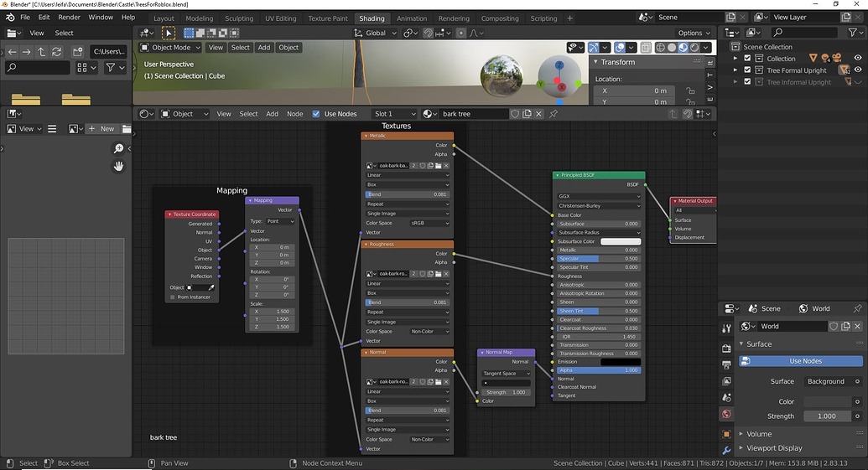Image resolution: width=868 pixels, height=470 pixels.
Task: Toggle Tree Formal Upright collection checkbox
Action: point(747,70)
